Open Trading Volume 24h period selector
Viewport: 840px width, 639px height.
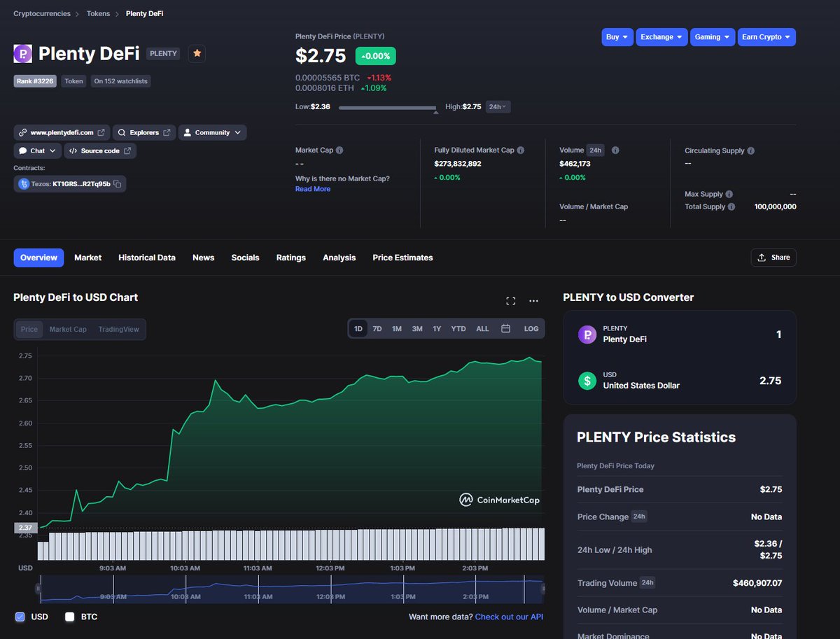tap(647, 582)
